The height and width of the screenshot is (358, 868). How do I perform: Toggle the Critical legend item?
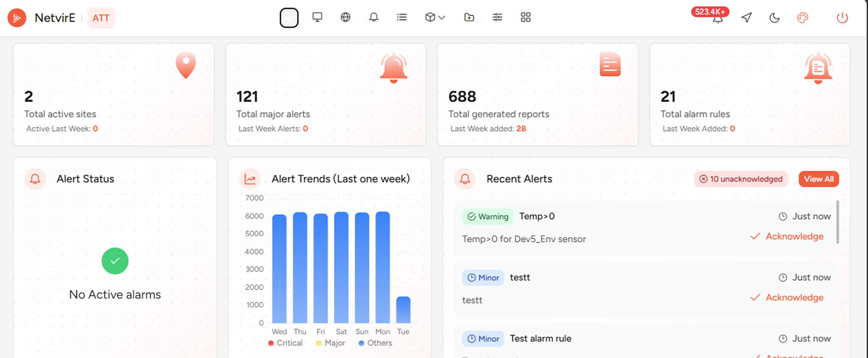(x=286, y=343)
